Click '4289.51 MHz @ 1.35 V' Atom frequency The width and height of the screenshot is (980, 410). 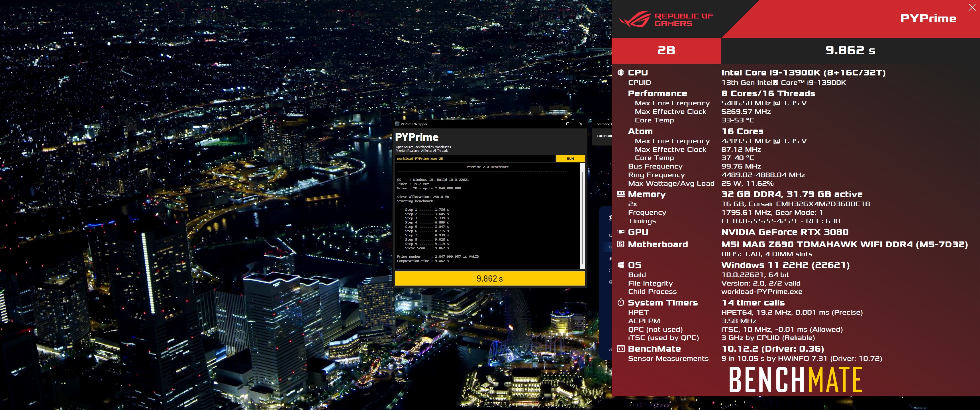click(x=763, y=141)
